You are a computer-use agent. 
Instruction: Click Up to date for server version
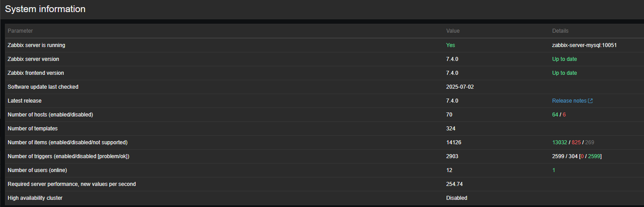pyautogui.click(x=565, y=59)
